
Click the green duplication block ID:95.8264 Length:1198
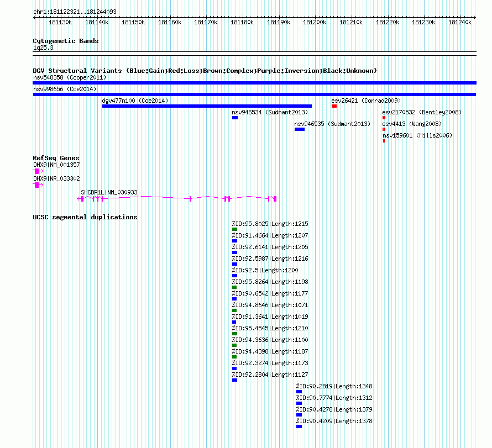coord(234,287)
